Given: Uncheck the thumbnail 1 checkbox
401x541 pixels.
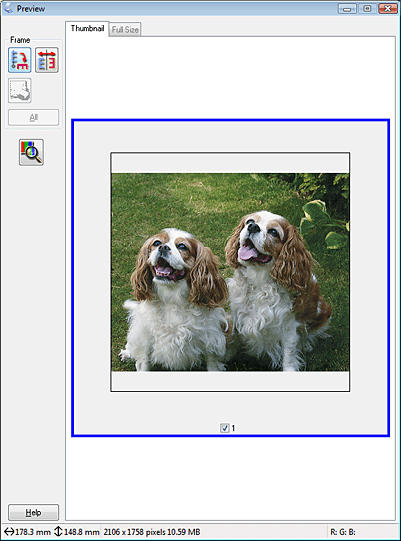Looking at the screenshot, I should 225,428.
